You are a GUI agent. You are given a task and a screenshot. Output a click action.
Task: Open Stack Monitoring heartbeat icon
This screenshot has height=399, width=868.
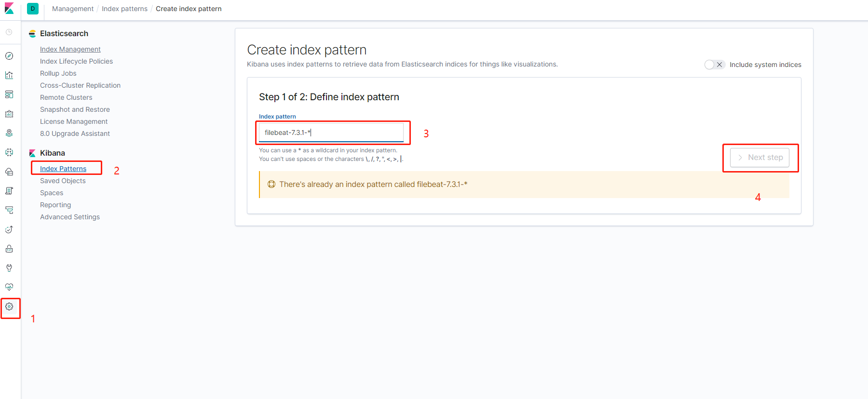9,287
